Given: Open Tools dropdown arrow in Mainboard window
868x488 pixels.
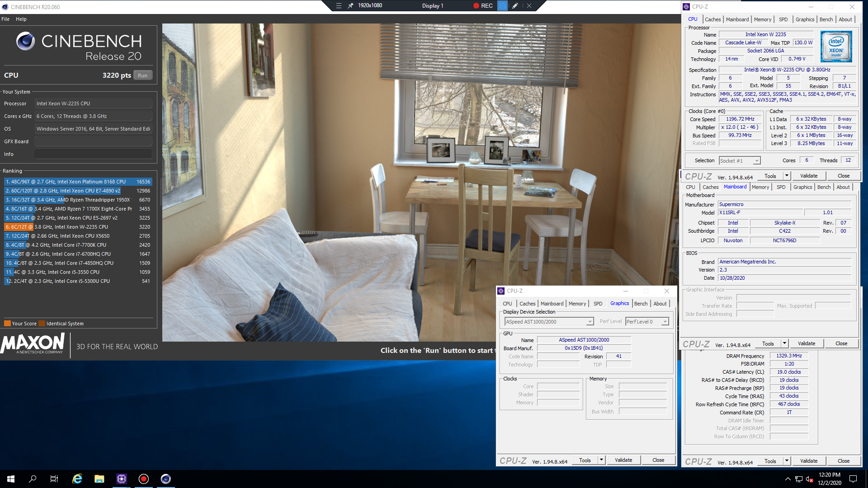Looking at the screenshot, I should pos(784,343).
